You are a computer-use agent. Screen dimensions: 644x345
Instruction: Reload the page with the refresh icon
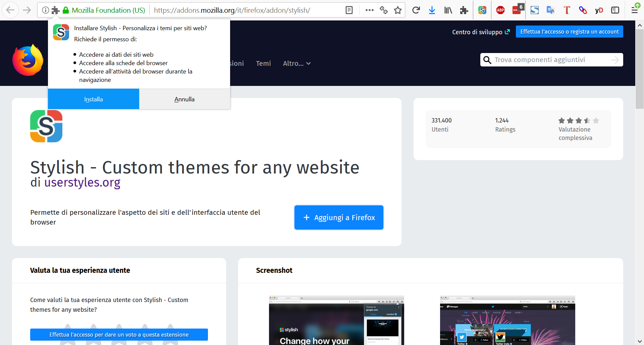pyautogui.click(x=416, y=10)
